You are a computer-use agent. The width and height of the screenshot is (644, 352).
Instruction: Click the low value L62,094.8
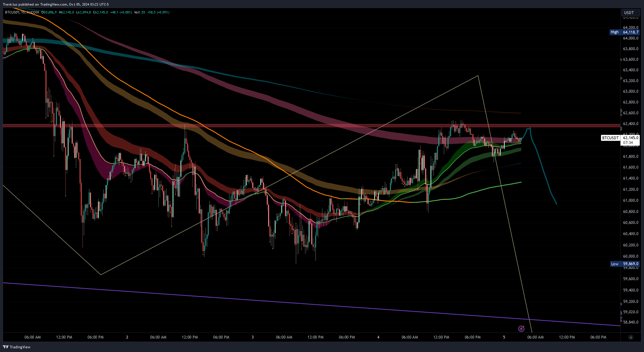coord(83,12)
